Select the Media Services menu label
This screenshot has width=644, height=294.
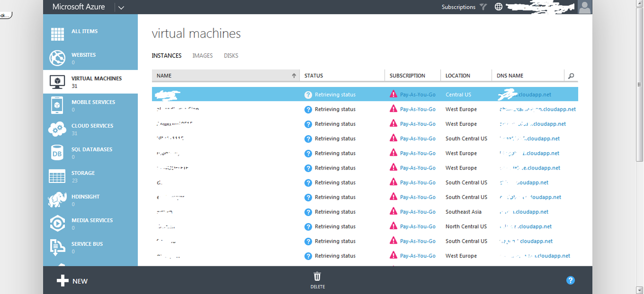pos(92,220)
